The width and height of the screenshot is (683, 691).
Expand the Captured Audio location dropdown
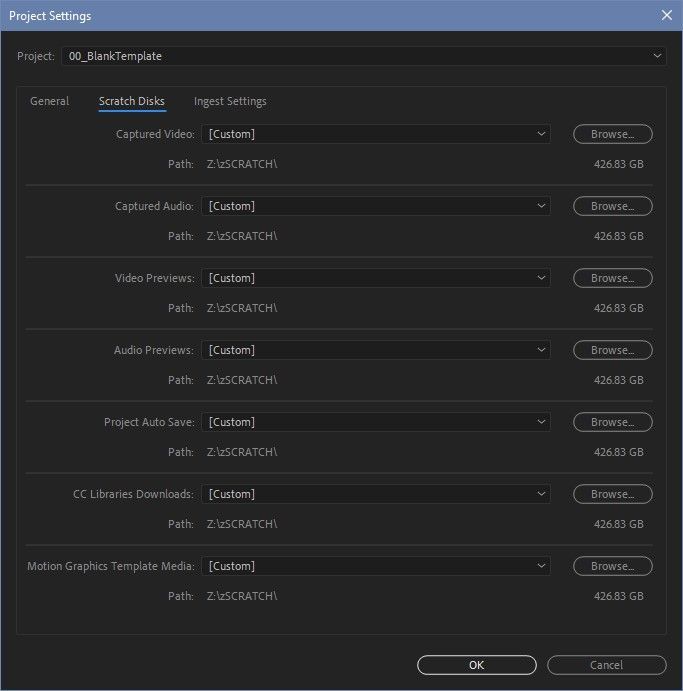(x=376, y=206)
